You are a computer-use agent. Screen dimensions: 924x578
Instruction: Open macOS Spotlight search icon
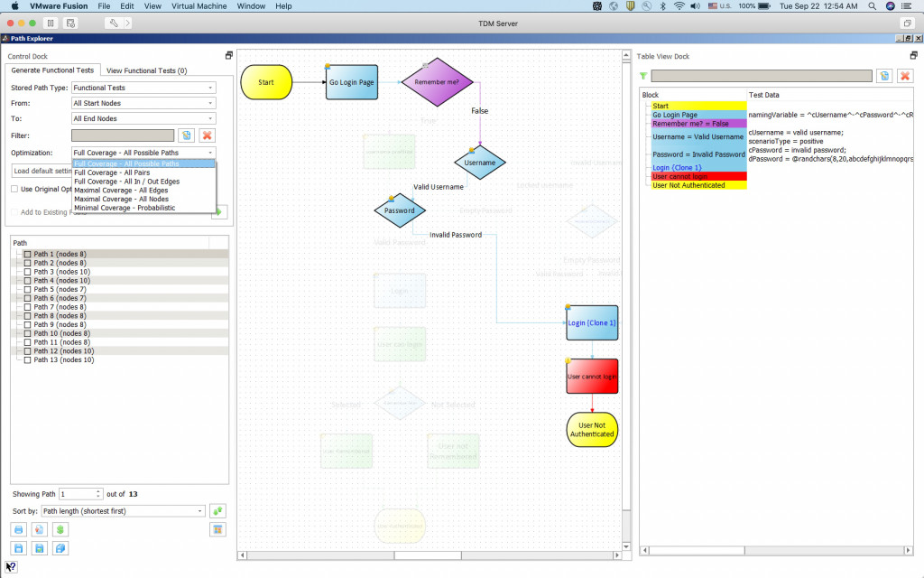tap(873, 6)
